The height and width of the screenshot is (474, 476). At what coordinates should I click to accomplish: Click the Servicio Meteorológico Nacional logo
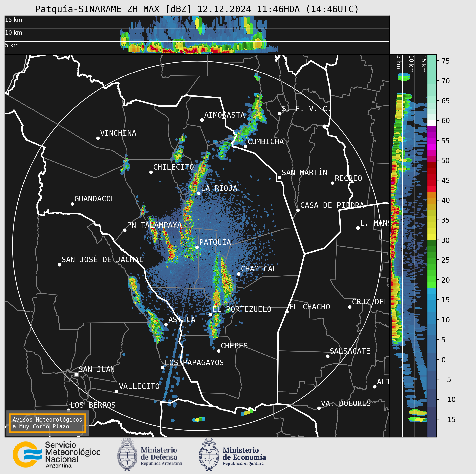(x=57, y=455)
